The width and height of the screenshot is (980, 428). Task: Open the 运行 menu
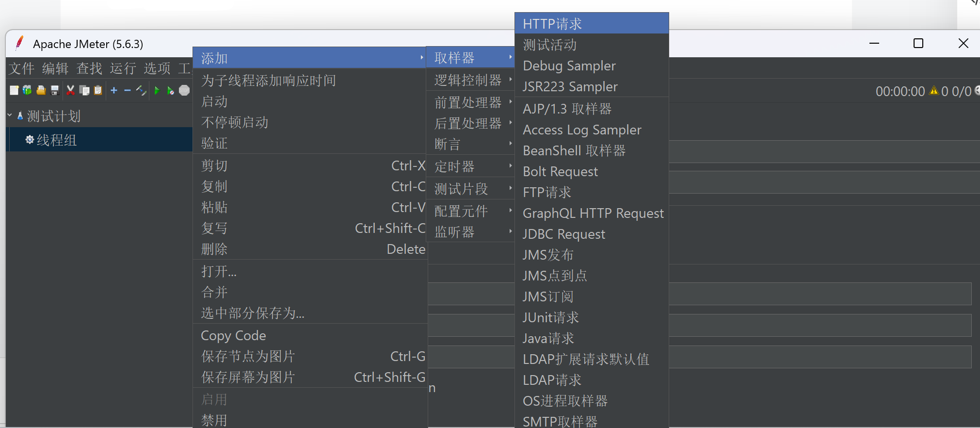click(x=123, y=68)
